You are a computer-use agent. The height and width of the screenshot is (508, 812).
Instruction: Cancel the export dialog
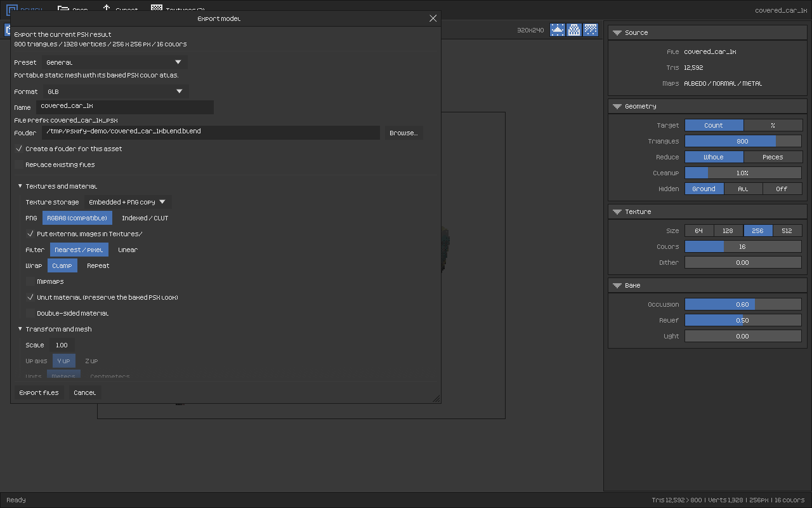coord(84,392)
